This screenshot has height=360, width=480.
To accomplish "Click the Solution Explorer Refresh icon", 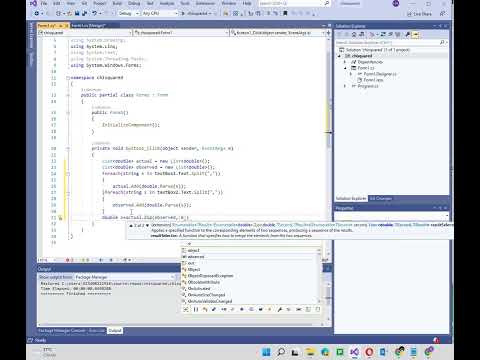I will [x=390, y=34].
